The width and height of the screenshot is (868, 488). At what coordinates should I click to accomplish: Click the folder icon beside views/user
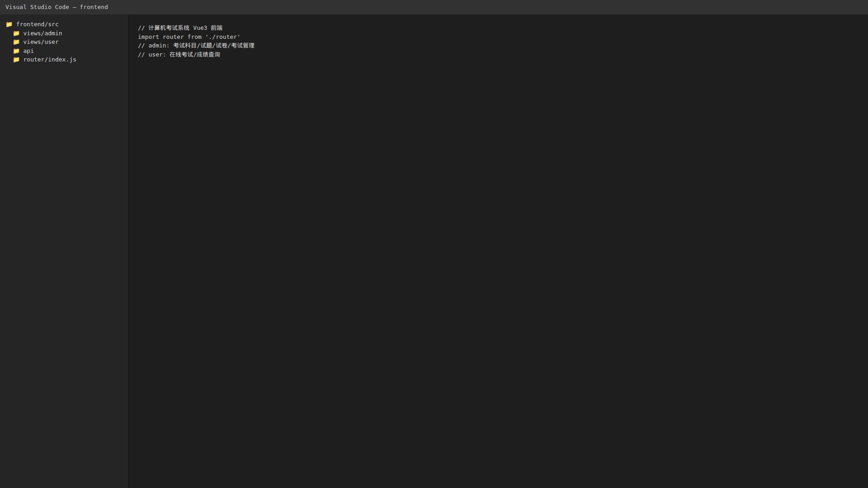pyautogui.click(x=16, y=42)
